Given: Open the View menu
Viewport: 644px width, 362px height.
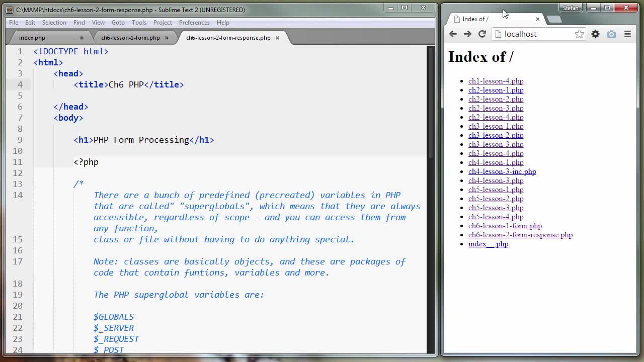Looking at the screenshot, I should [x=98, y=23].
